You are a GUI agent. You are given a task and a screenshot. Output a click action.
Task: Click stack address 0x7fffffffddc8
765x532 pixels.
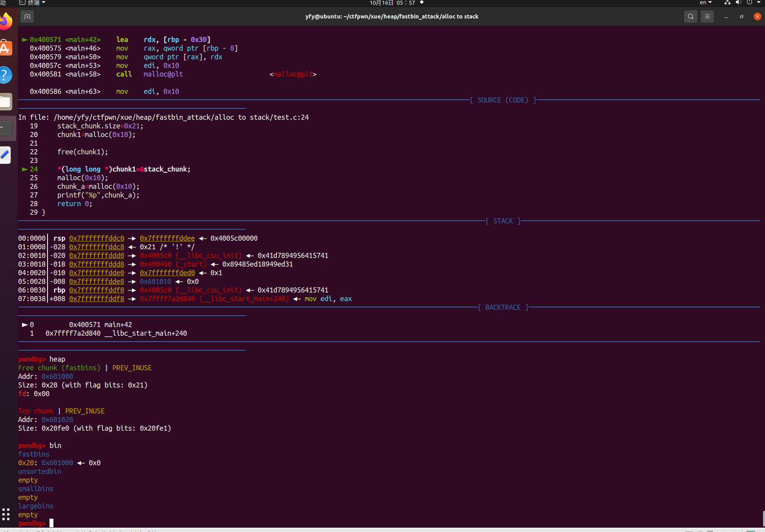point(97,247)
